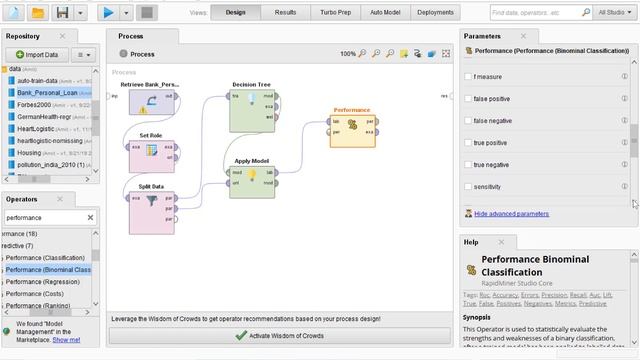
Task: Select the Apply Model operator
Action: [x=252, y=182]
